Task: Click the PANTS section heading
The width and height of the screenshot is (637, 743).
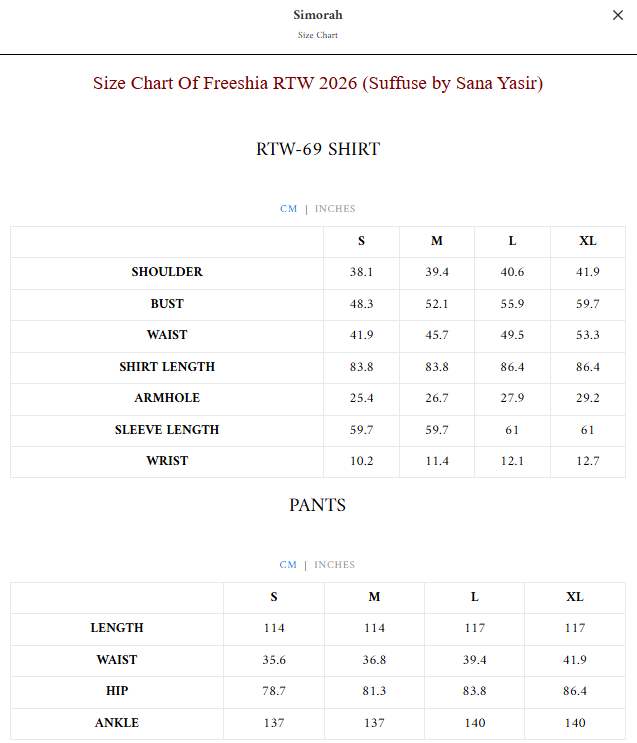Action: pyautogui.click(x=318, y=505)
